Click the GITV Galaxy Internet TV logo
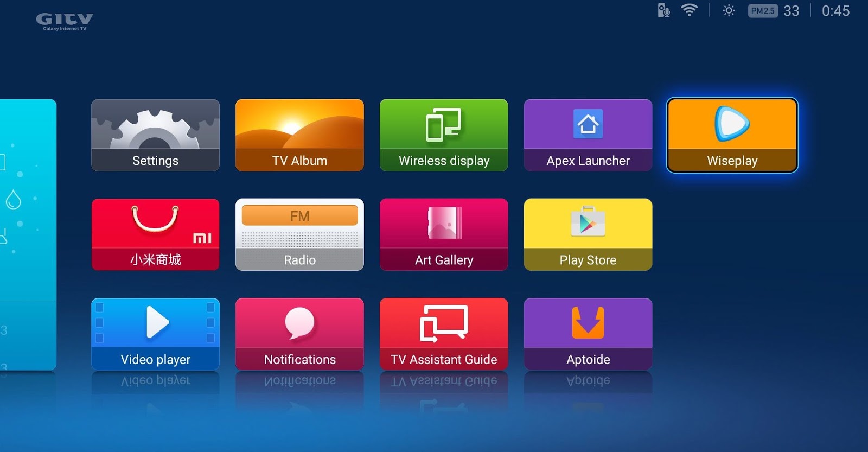This screenshot has width=868, height=452. [x=65, y=22]
